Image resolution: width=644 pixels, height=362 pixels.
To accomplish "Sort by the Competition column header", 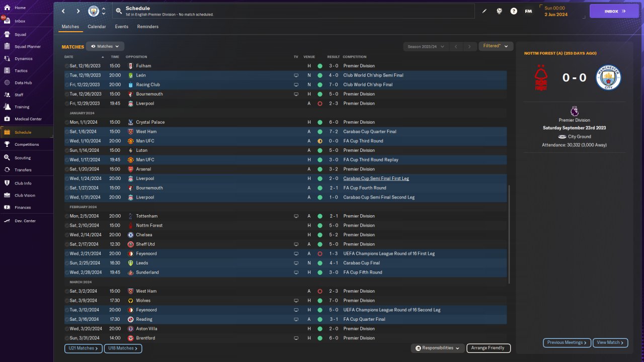I will point(355,57).
